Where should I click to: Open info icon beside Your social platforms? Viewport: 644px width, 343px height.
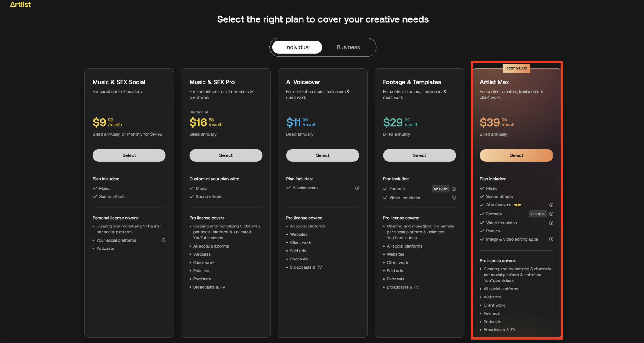[x=164, y=240]
